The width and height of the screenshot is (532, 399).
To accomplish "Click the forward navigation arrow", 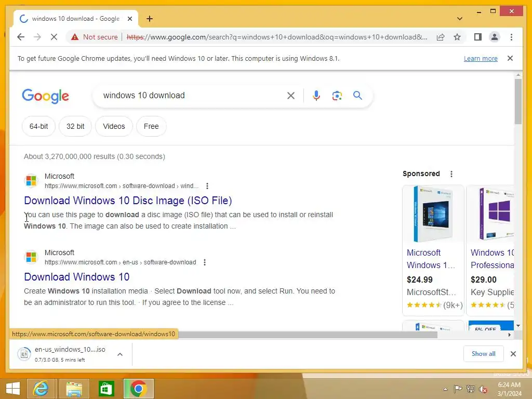I will [x=37, y=37].
